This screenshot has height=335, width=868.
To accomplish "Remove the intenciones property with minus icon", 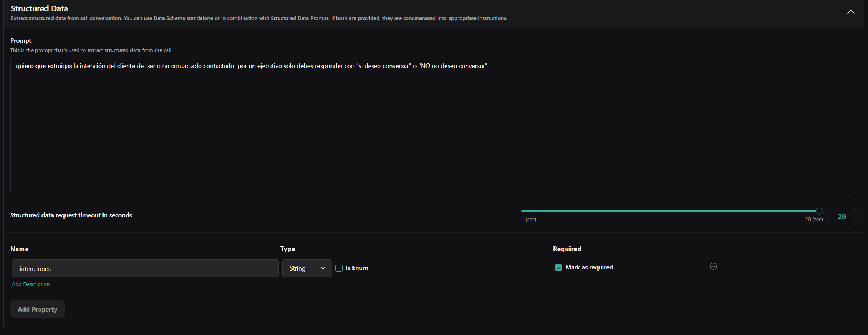I will click(713, 266).
